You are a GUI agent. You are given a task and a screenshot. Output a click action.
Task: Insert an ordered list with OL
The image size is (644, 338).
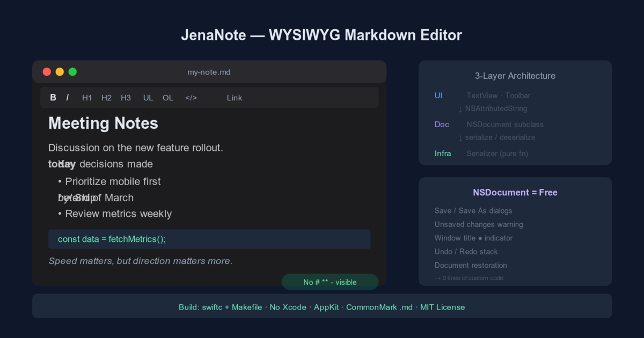click(x=168, y=98)
